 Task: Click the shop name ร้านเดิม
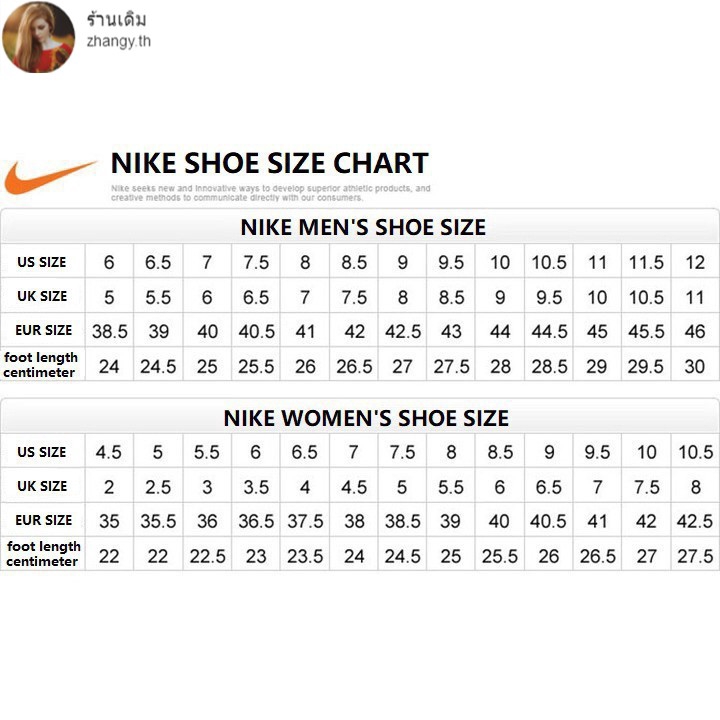tap(117, 19)
